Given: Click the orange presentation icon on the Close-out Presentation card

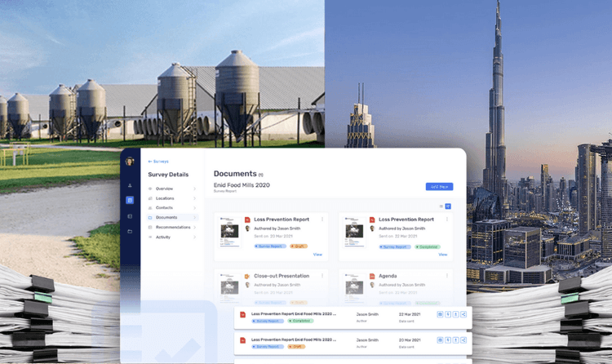Looking at the screenshot, I should (x=247, y=276).
